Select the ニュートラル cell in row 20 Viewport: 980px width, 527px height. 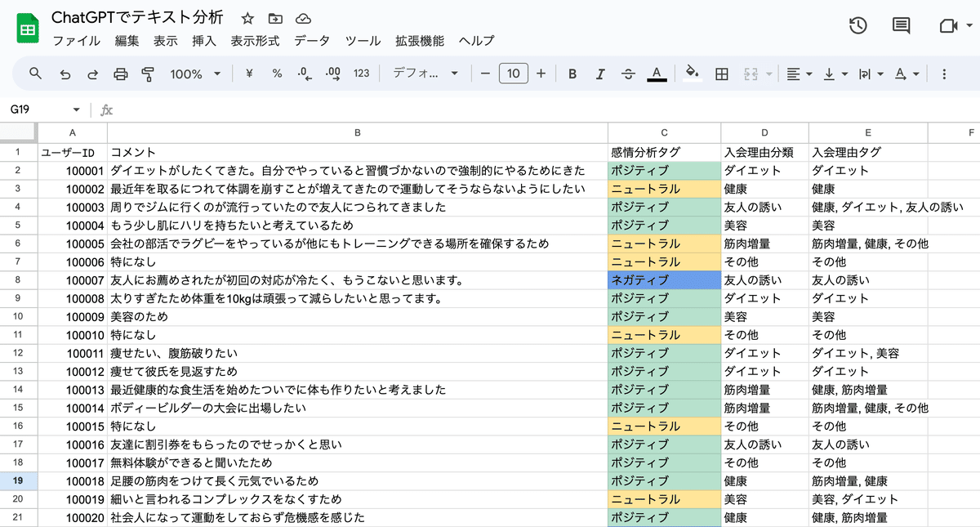pyautogui.click(x=665, y=499)
